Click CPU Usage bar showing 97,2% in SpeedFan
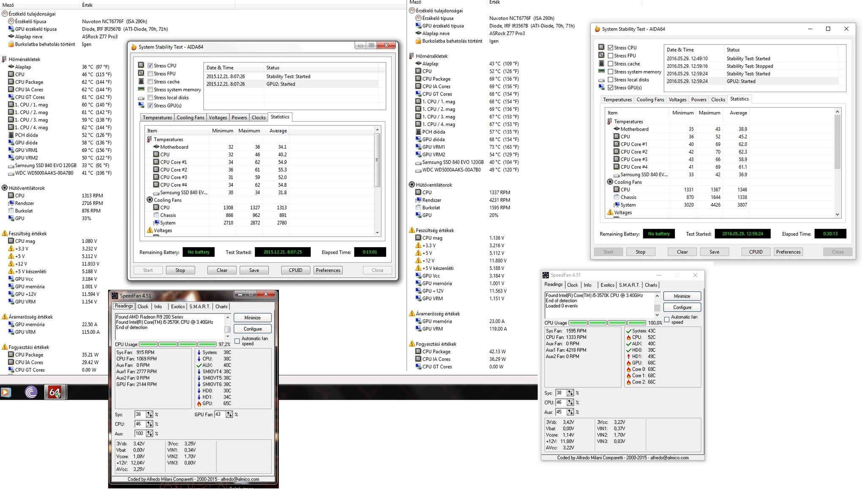This screenshot has width=868, height=496. (178, 345)
